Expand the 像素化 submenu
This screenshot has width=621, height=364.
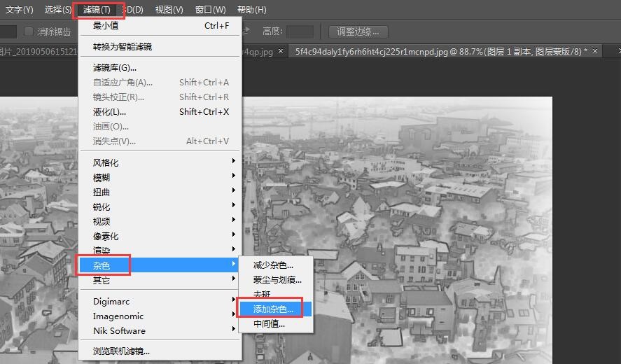160,237
